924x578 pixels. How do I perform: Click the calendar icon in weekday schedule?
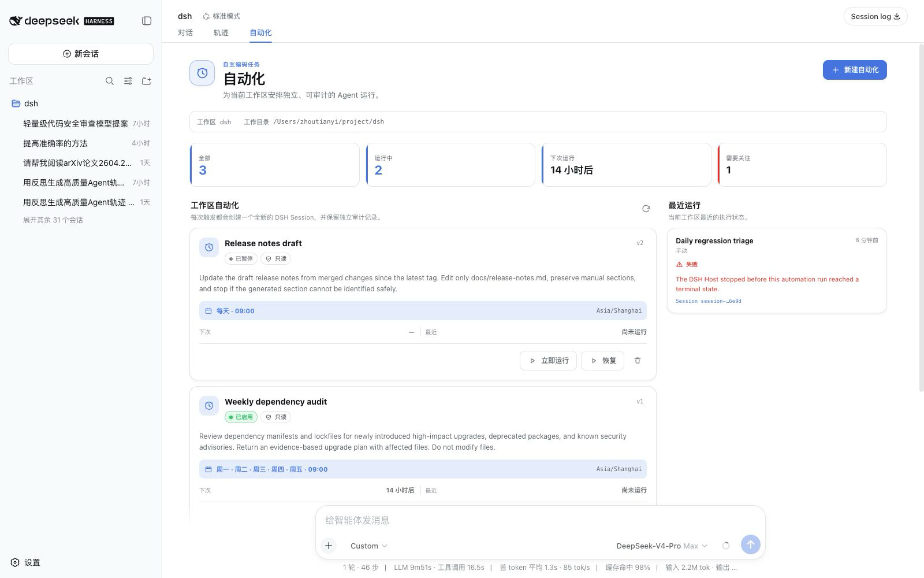(x=208, y=469)
